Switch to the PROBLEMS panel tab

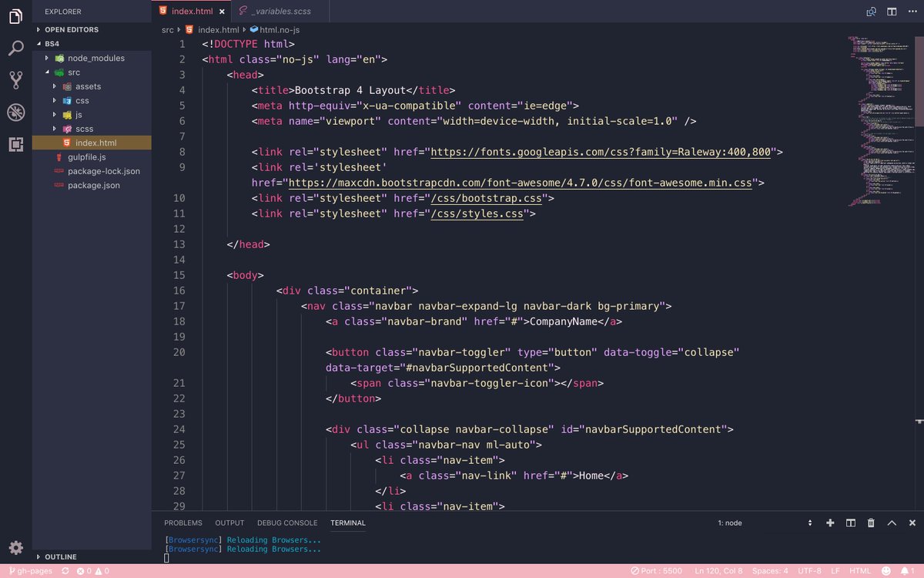[x=183, y=523]
